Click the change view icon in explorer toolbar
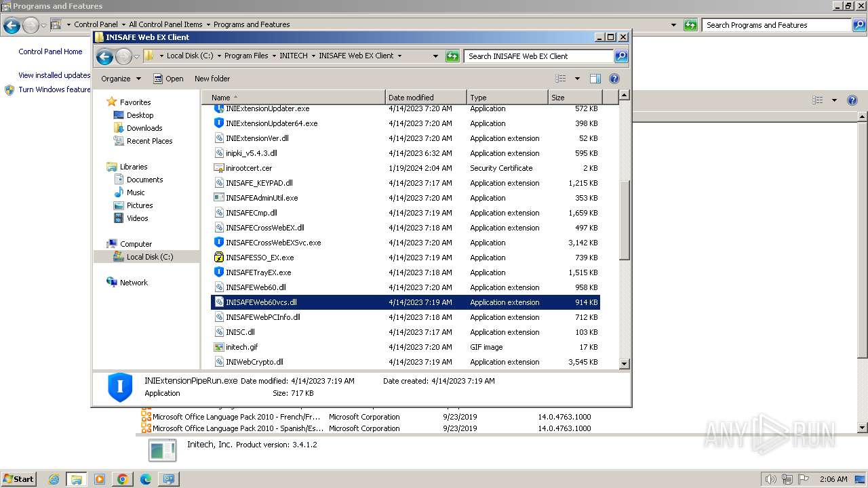Screen dimensions: 868x488 (561, 79)
